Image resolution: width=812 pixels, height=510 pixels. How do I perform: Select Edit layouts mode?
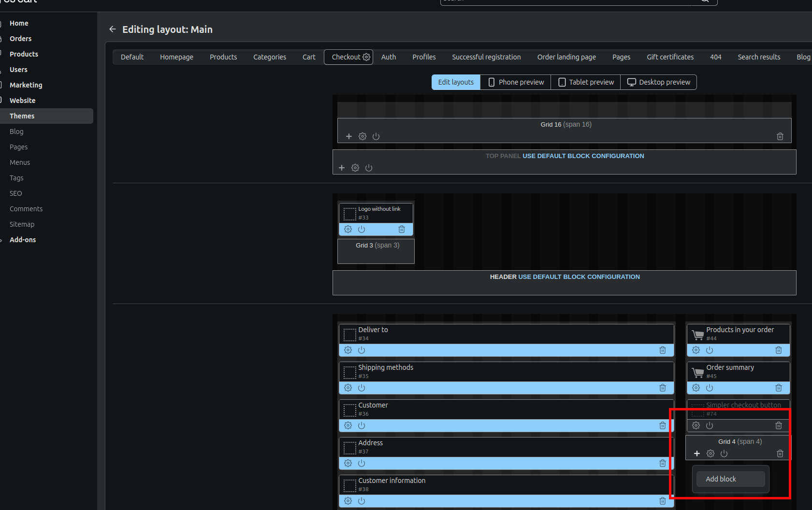point(456,82)
